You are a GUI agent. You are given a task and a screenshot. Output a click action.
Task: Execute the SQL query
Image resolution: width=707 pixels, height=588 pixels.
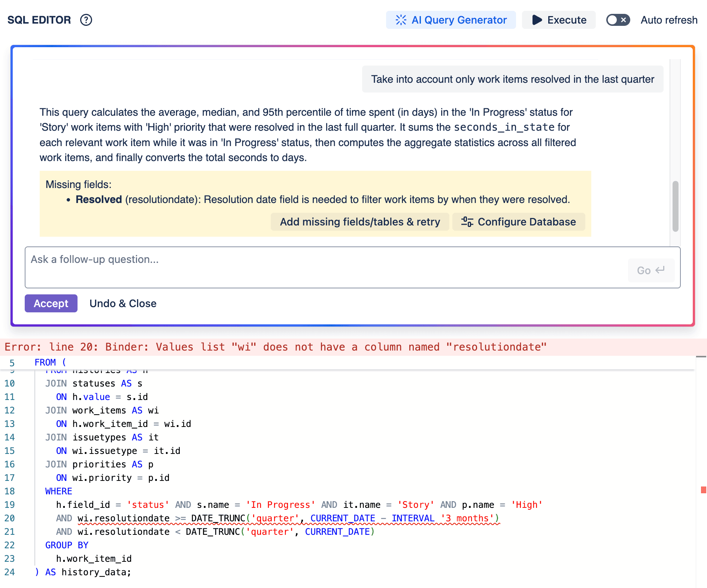[x=559, y=20]
